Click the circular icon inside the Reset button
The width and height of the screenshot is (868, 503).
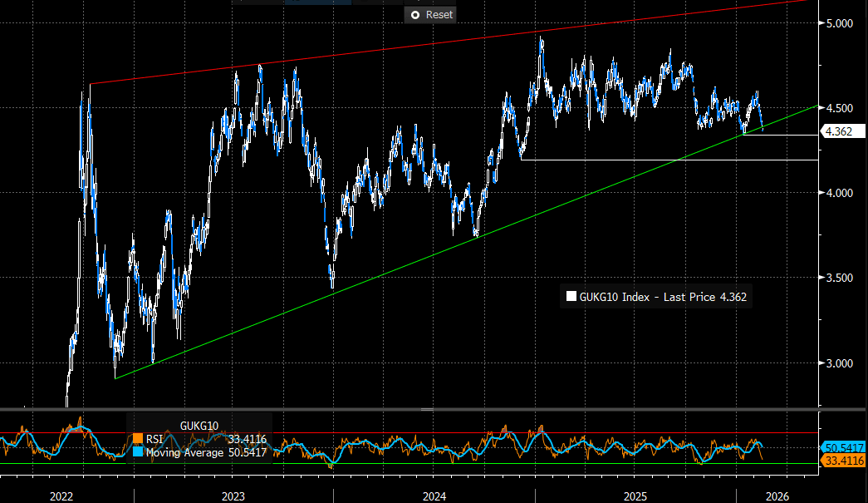point(414,14)
